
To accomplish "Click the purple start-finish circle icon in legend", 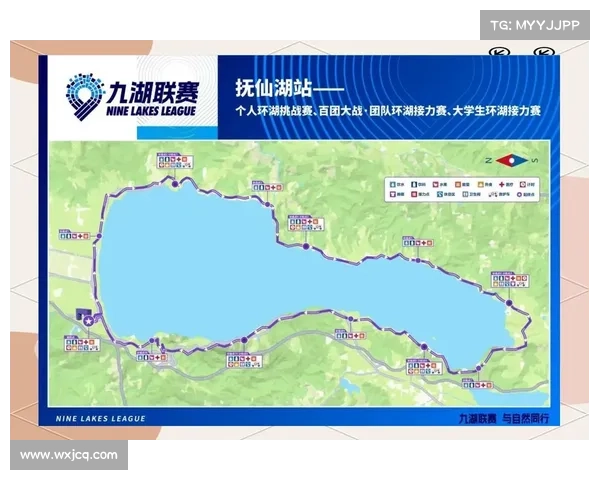I will click(519, 194).
